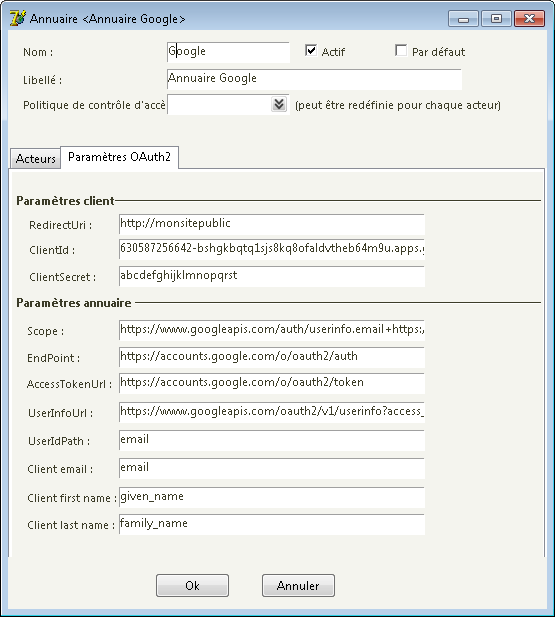555x617 pixels.
Task: Cancel with the Annuler button
Action: (298, 586)
